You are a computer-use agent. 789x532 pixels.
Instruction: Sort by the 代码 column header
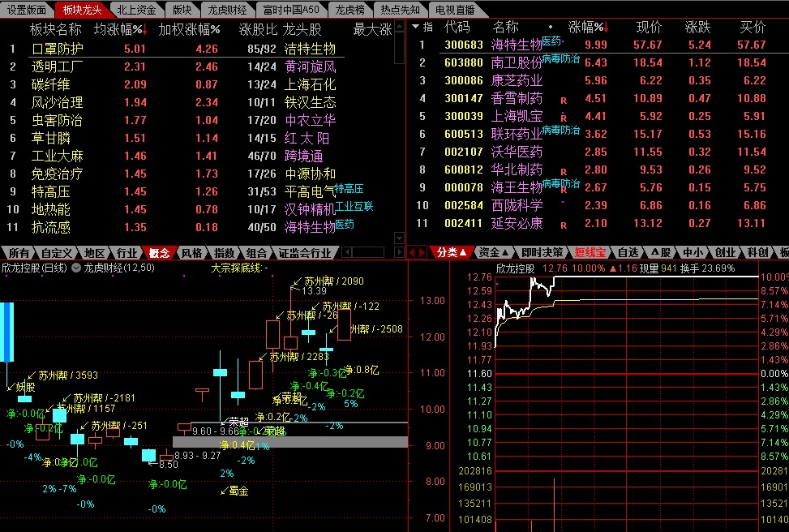pos(457,28)
